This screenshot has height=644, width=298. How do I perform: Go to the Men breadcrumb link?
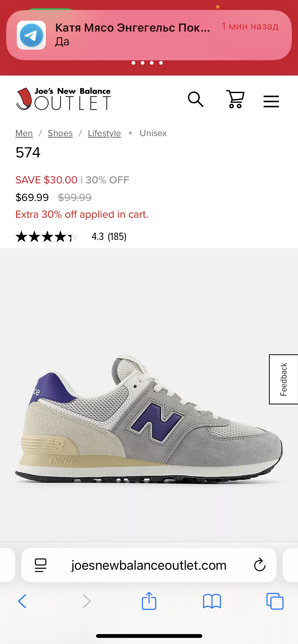click(x=24, y=133)
